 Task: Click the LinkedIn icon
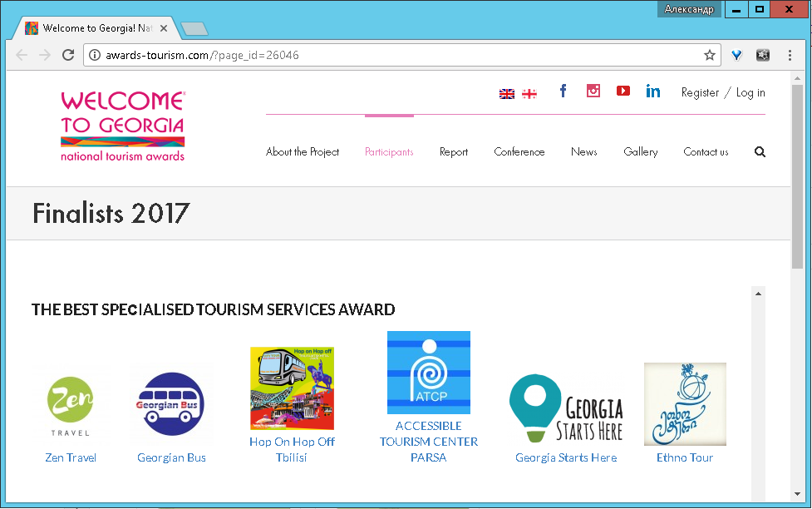tap(653, 91)
